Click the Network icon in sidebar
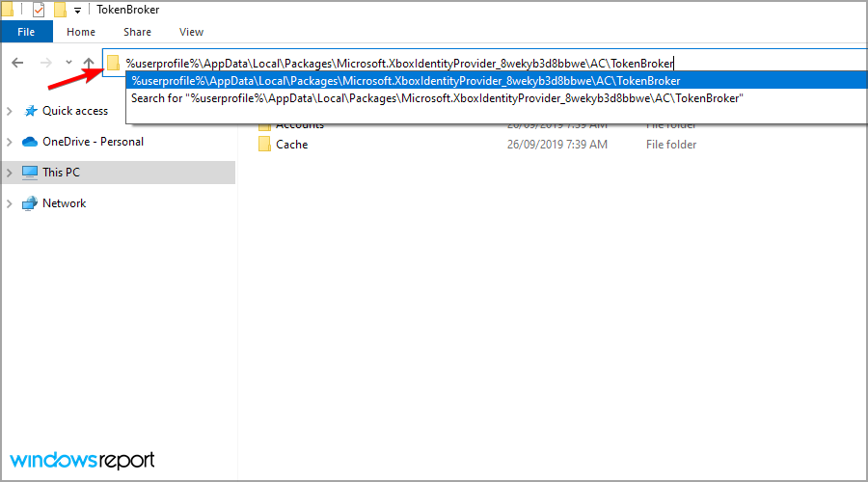868x482 pixels. (x=30, y=203)
